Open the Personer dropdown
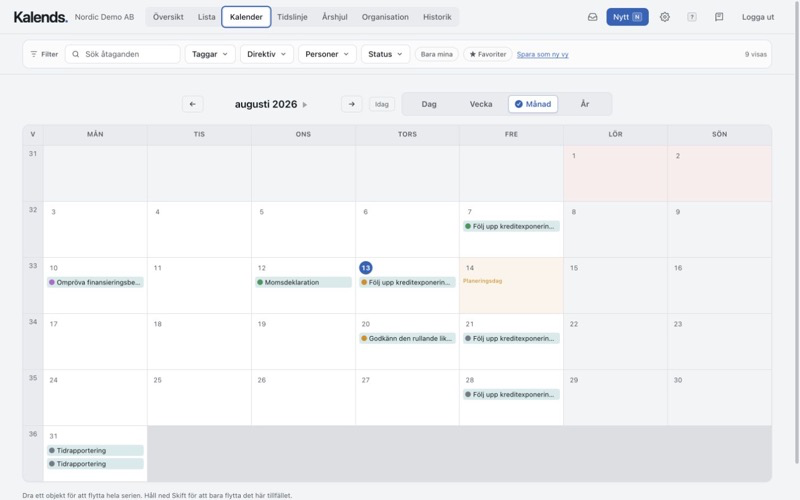Image resolution: width=800 pixels, height=500 pixels. pyautogui.click(x=327, y=54)
